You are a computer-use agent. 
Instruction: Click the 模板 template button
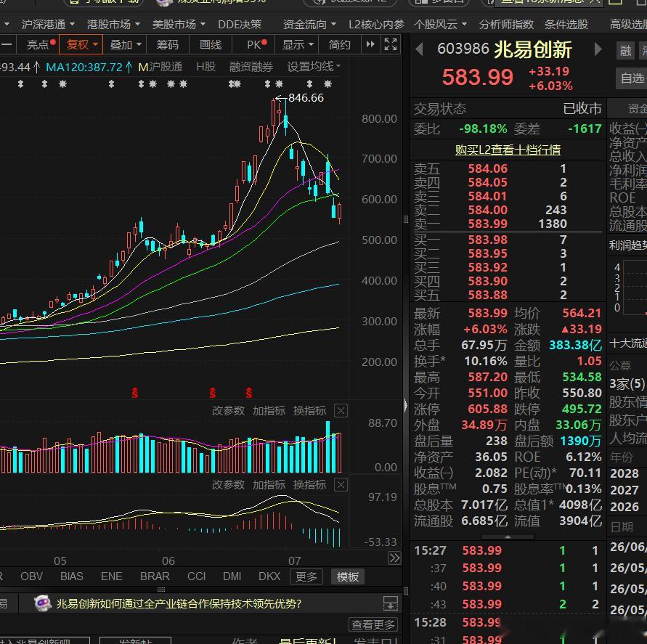347,576
